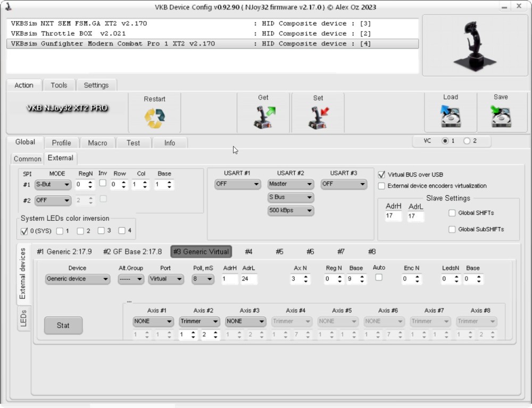Image resolution: width=532 pixels, height=408 pixels.
Task: Select #1 Generic 2:17.9 device tab
Action: (x=64, y=252)
